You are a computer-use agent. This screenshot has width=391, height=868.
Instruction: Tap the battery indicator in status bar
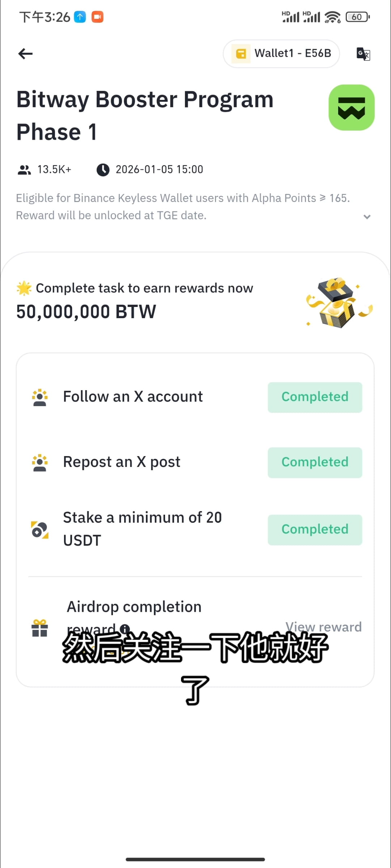358,17
